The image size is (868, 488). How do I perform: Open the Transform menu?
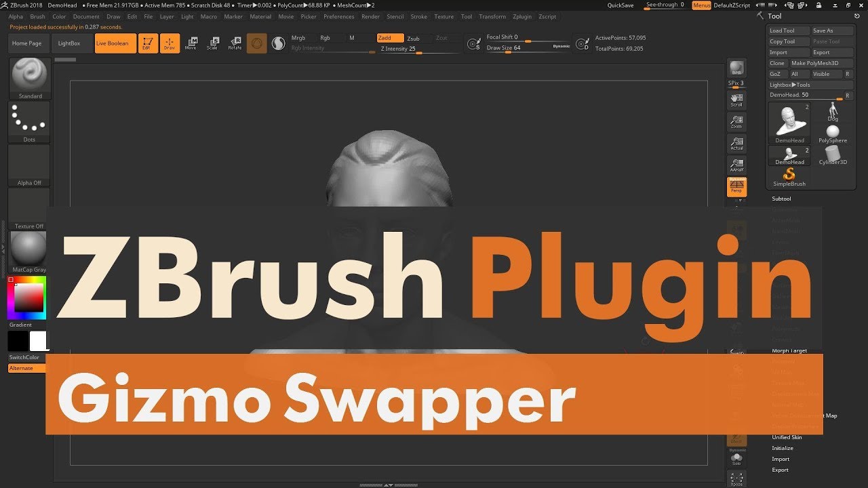[x=492, y=16]
